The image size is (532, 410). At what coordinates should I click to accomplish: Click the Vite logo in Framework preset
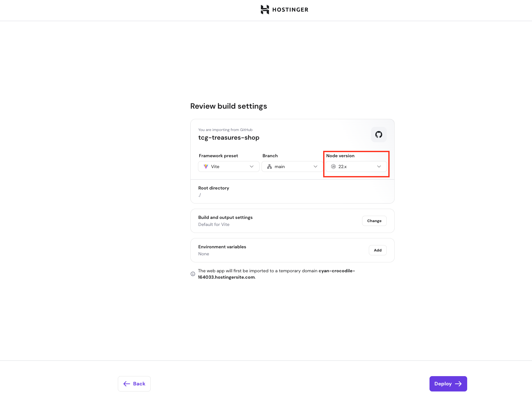206,166
